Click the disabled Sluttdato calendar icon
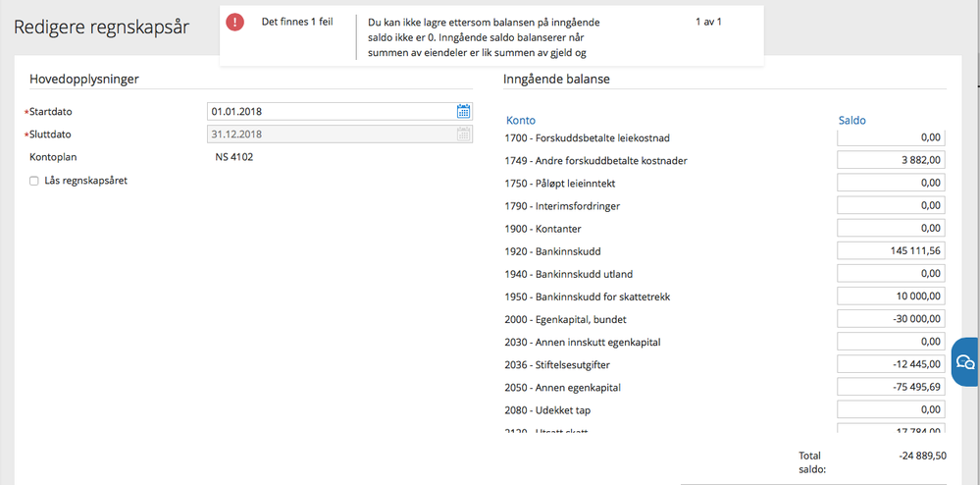Image resolution: width=980 pixels, height=485 pixels. (x=463, y=134)
